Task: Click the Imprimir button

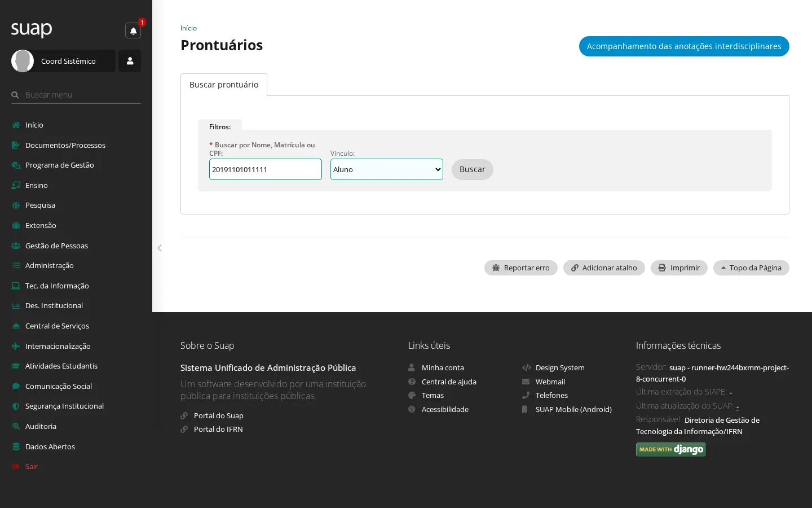Action: (679, 268)
